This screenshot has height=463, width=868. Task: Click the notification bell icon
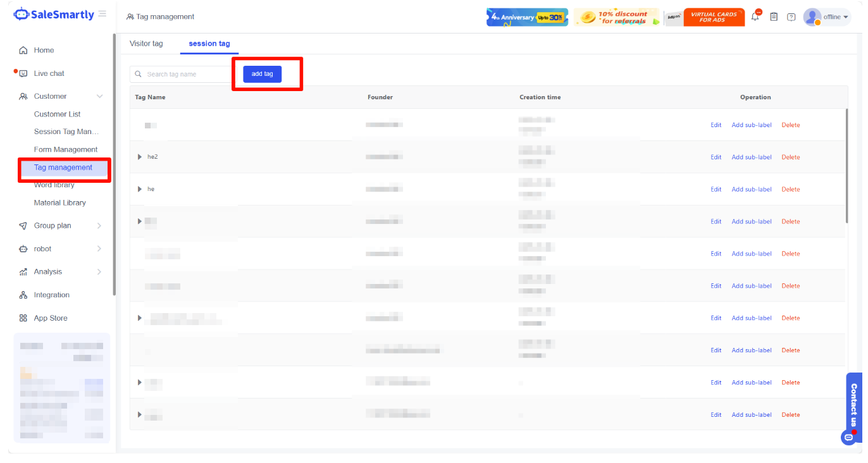coord(755,17)
